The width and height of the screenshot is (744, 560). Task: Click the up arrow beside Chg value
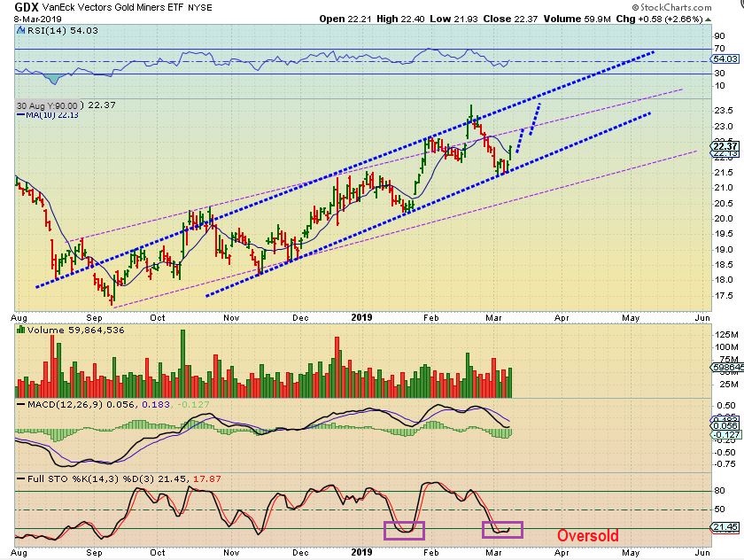coord(709,19)
